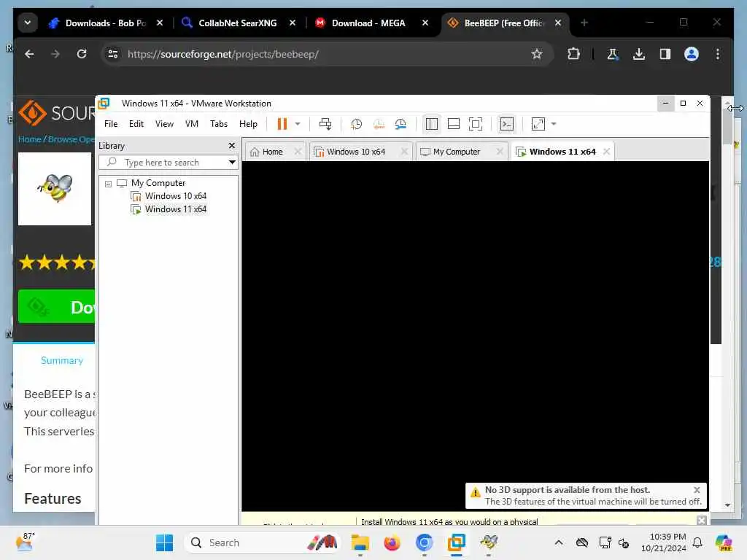Click the green Download button on SourceForge
The image size is (747, 560).
point(56,307)
